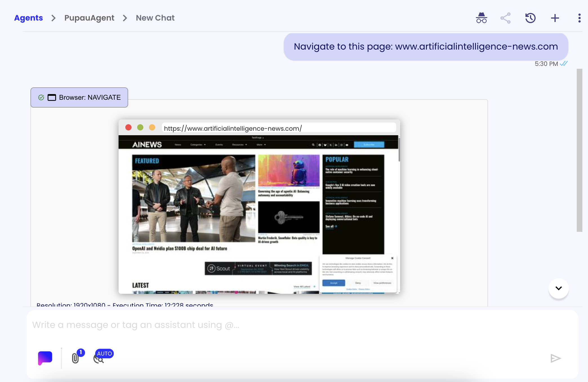Click the red dot in browser preview
Image resolution: width=588 pixels, height=382 pixels.
coord(128,127)
